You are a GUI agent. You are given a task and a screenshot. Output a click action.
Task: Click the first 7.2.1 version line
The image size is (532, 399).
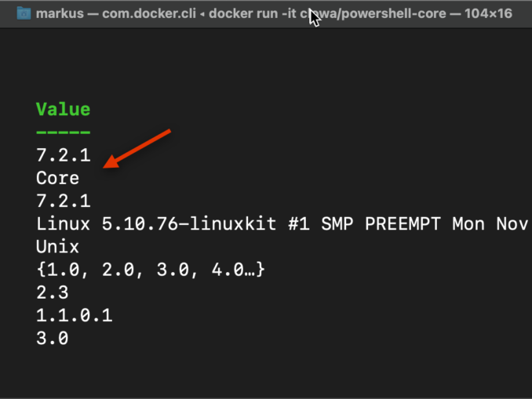64,155
